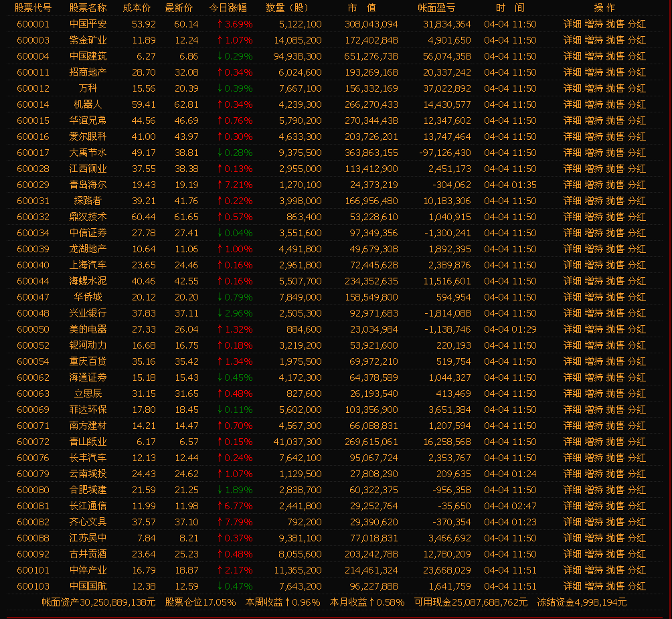Click 2.96% drop for 兴业银行
Image resolution: width=672 pixels, height=619 pixels.
[235, 314]
